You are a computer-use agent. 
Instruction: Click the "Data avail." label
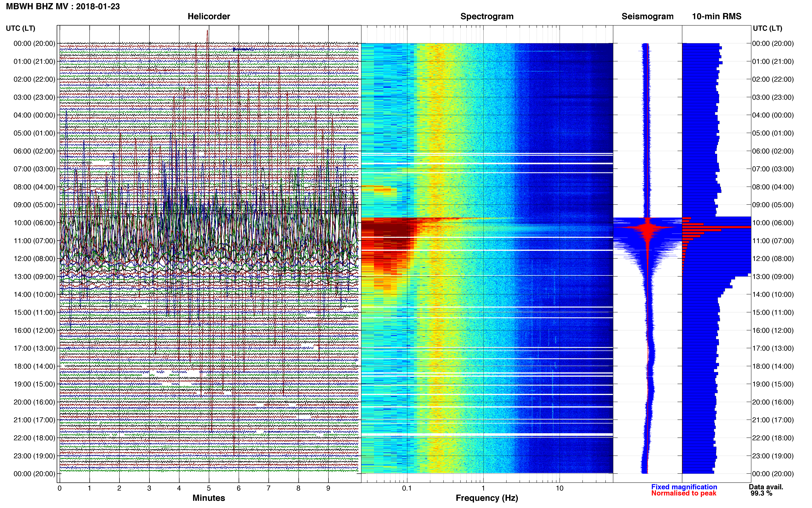766,487
